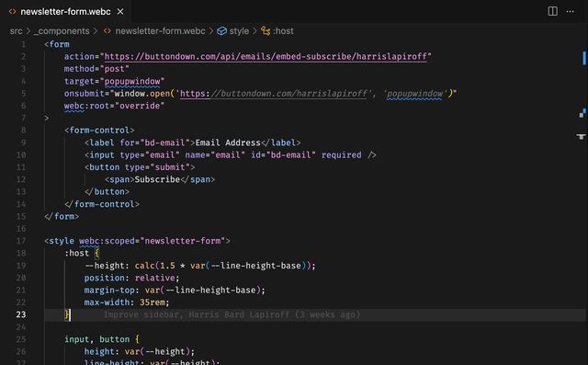Click the ':host' breadcrumb item
This screenshot has width=588, height=365.
283,31
